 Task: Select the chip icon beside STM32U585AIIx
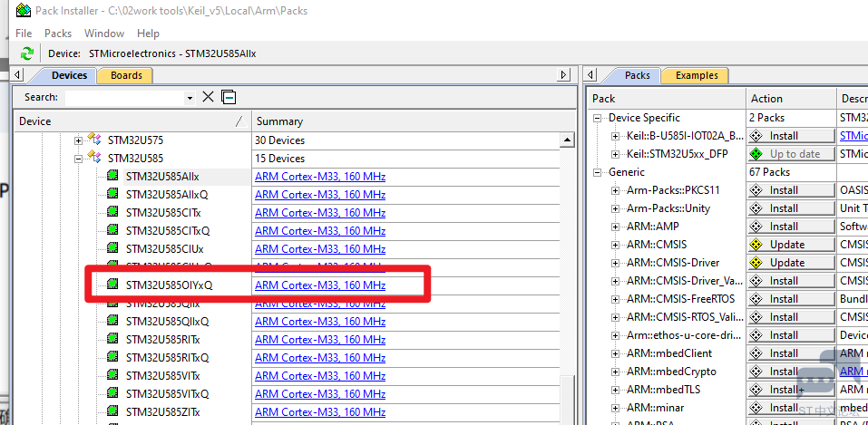(x=113, y=177)
